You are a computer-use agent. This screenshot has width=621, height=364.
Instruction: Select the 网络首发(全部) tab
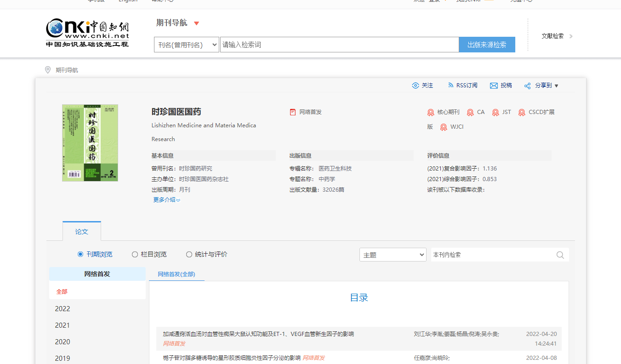177,274
